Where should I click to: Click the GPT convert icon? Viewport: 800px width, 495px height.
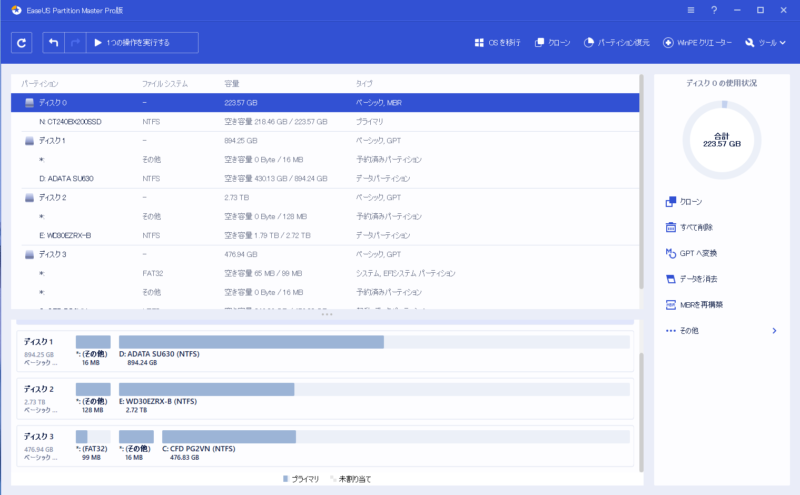[670, 253]
